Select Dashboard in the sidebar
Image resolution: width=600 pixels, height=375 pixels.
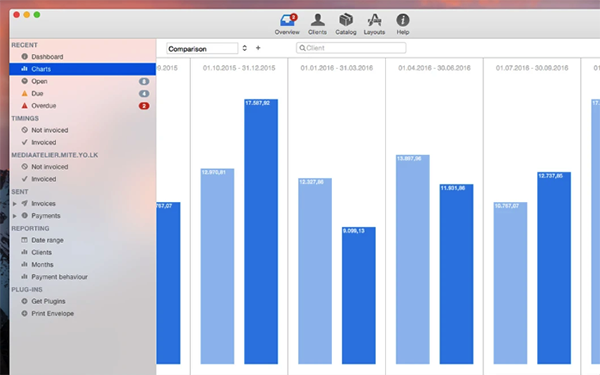click(83, 57)
